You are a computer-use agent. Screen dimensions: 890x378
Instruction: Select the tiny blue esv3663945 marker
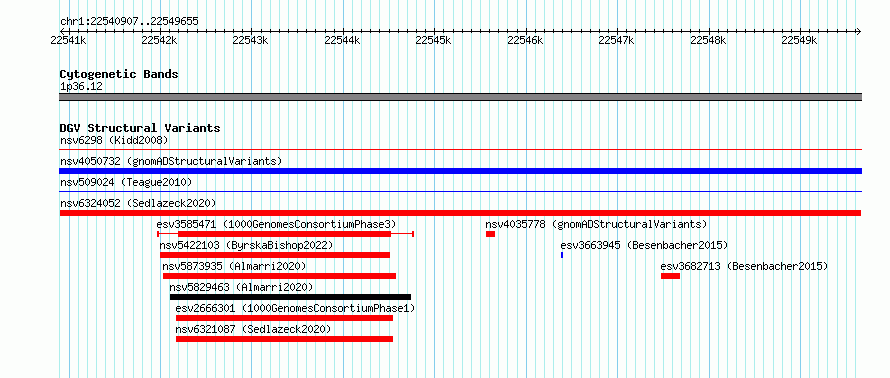pyautogui.click(x=562, y=255)
